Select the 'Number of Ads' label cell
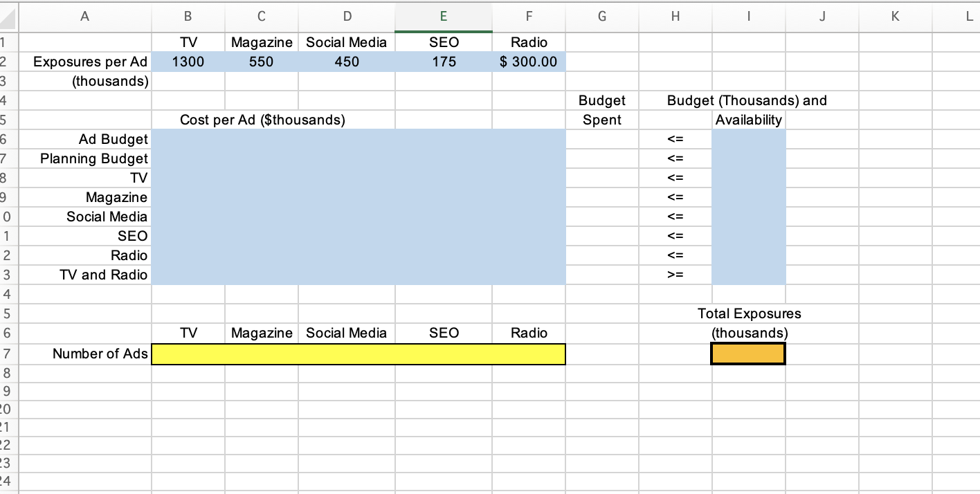 point(84,354)
